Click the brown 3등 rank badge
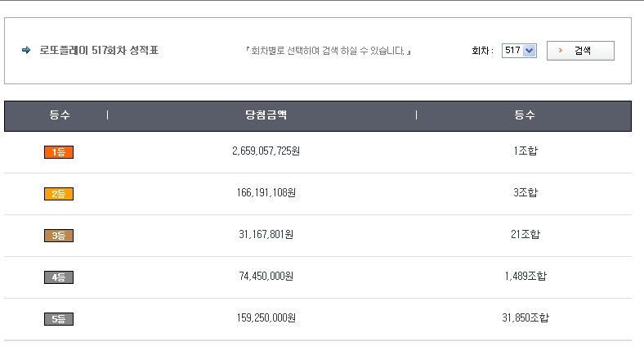Image resolution: width=644 pixels, height=360 pixels. pos(59,236)
